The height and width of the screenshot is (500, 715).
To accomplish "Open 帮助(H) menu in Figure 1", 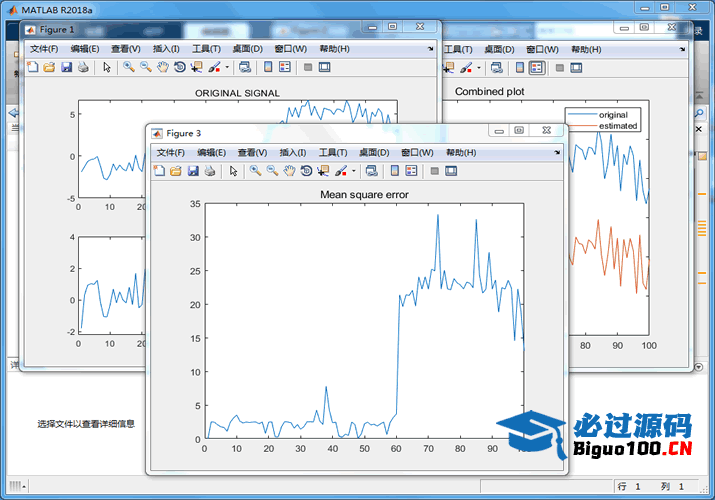I will pos(334,49).
